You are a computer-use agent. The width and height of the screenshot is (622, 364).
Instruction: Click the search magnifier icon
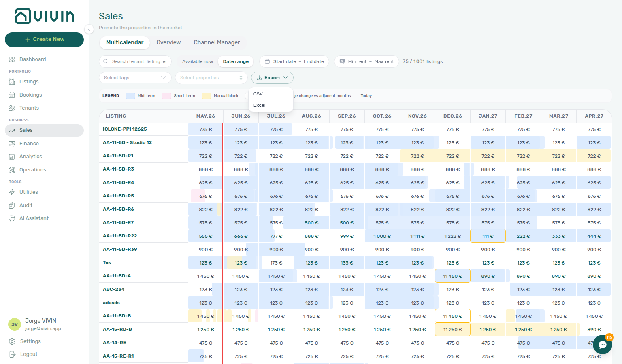click(106, 61)
